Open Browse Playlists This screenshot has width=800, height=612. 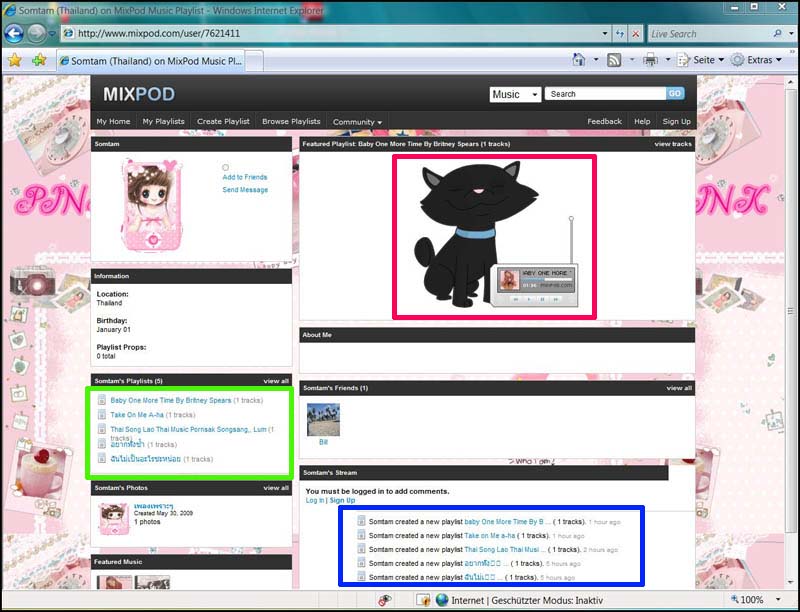click(291, 121)
